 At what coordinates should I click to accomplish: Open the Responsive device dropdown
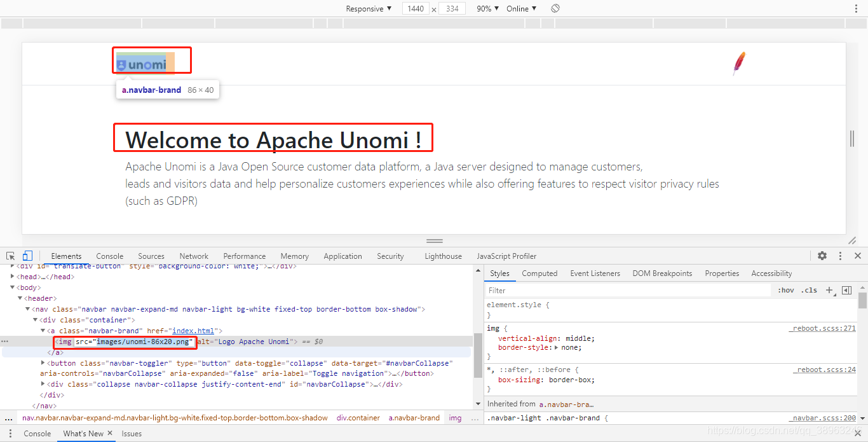pyautogui.click(x=369, y=8)
